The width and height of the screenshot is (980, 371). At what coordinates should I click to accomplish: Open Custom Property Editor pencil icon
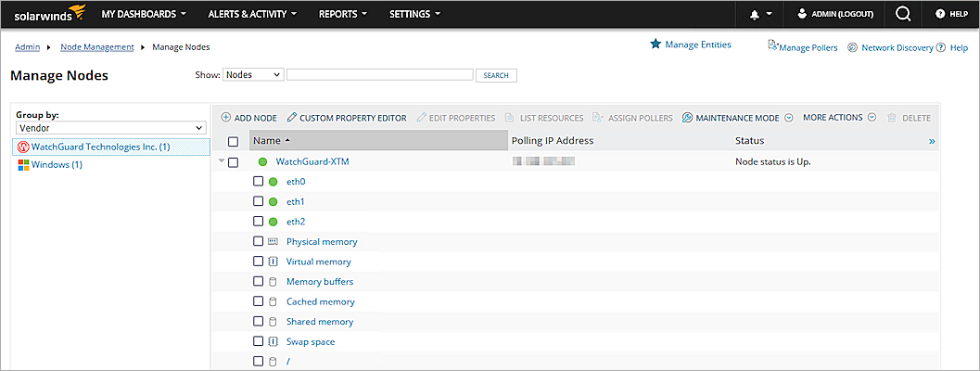click(x=292, y=118)
